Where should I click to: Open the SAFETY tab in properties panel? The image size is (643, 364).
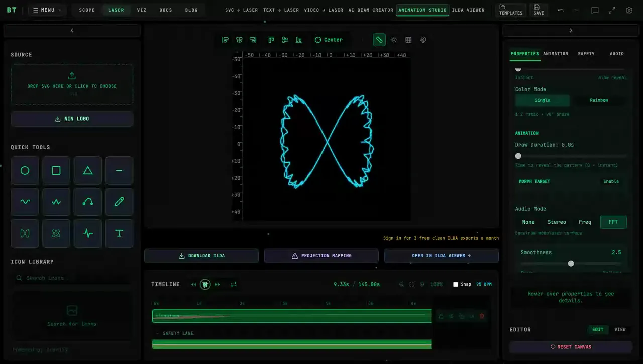pyautogui.click(x=586, y=54)
